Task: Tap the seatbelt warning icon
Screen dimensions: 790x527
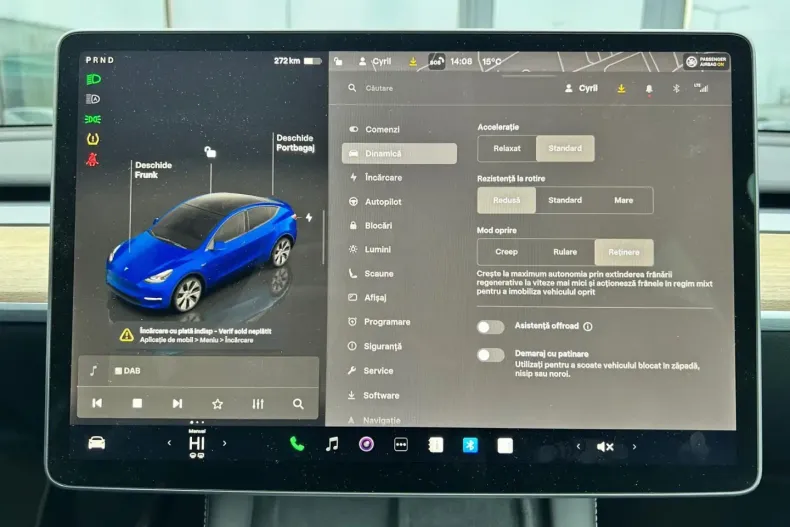Action: click(92, 159)
